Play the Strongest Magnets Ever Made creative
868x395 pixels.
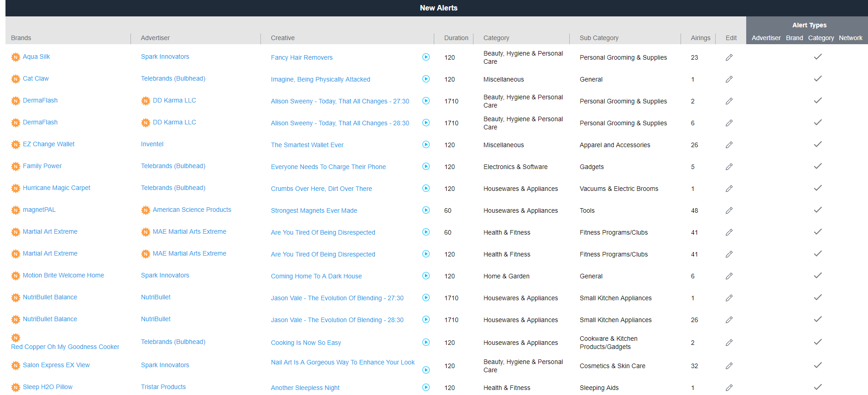[x=426, y=210]
